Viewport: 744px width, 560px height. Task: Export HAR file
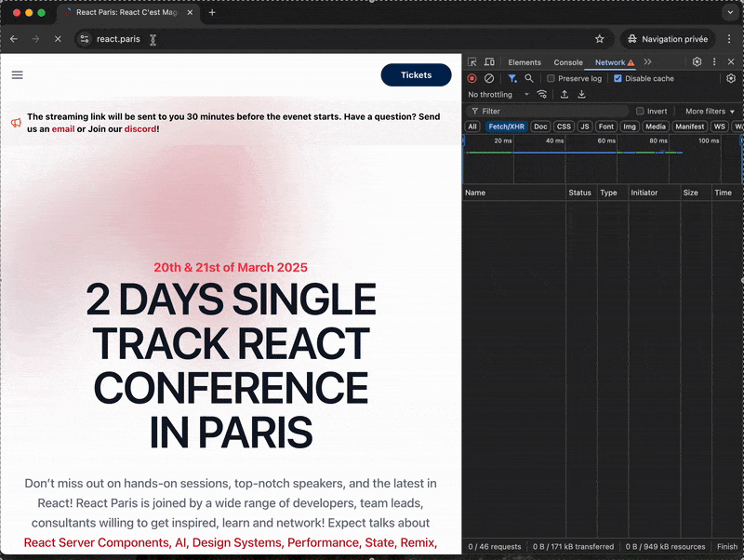coord(581,95)
